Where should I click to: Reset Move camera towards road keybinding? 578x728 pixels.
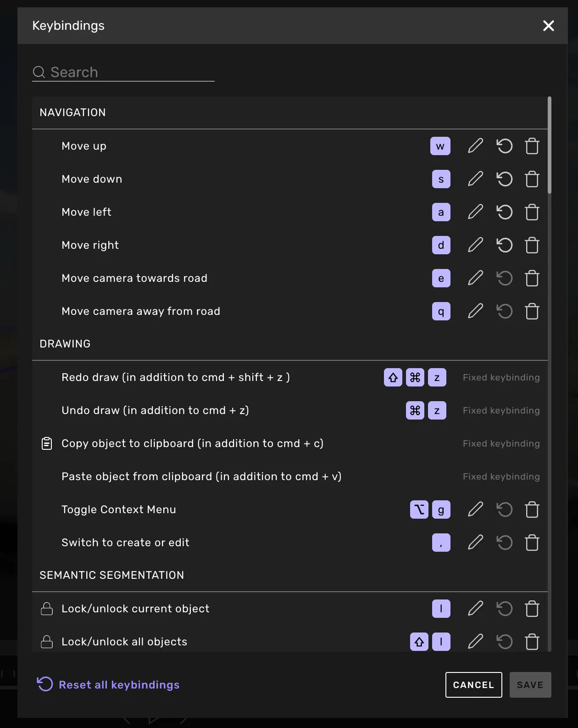coord(504,278)
